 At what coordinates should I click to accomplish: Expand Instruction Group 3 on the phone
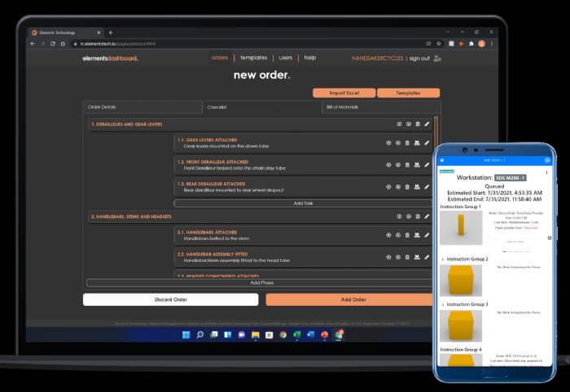(443, 304)
